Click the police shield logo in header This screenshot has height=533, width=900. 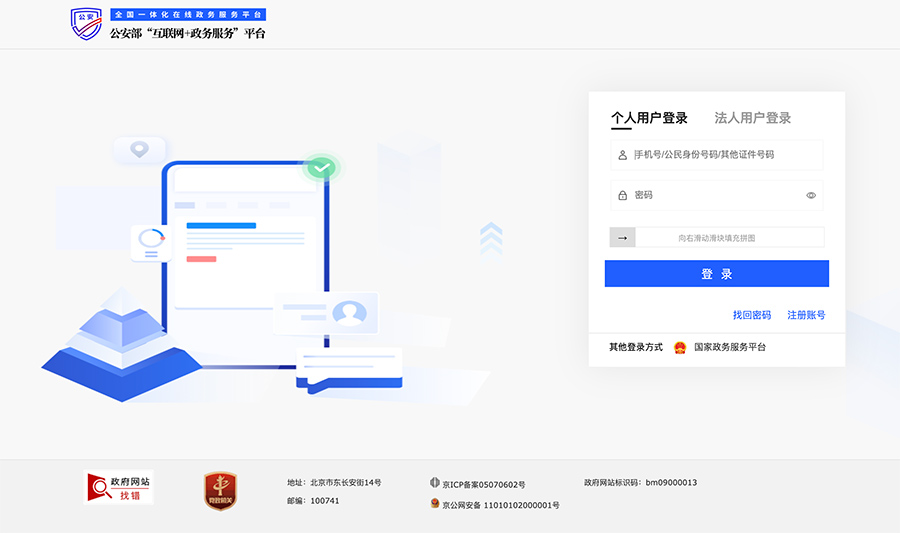pyautogui.click(x=87, y=24)
